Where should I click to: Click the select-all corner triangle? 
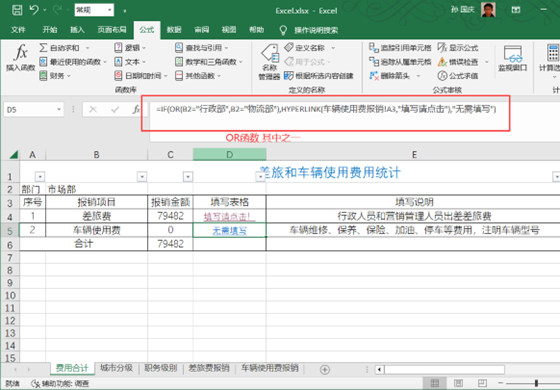[x=14, y=155]
